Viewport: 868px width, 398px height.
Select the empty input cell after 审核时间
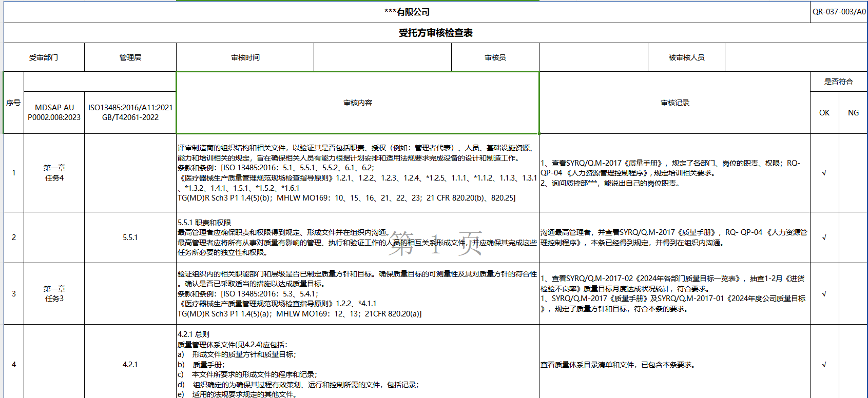382,57
